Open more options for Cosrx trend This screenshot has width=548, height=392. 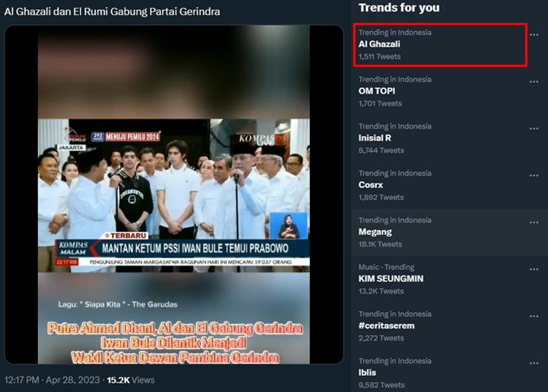pyautogui.click(x=534, y=175)
